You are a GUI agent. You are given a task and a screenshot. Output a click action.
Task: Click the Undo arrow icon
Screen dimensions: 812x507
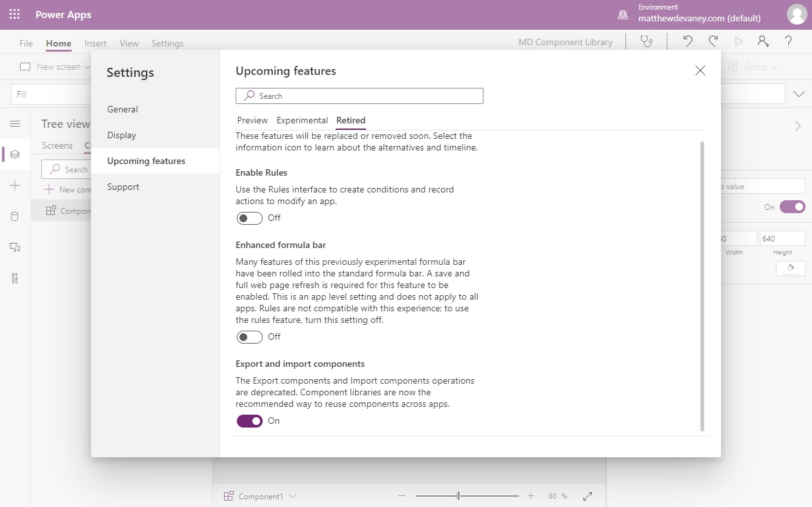pos(686,41)
